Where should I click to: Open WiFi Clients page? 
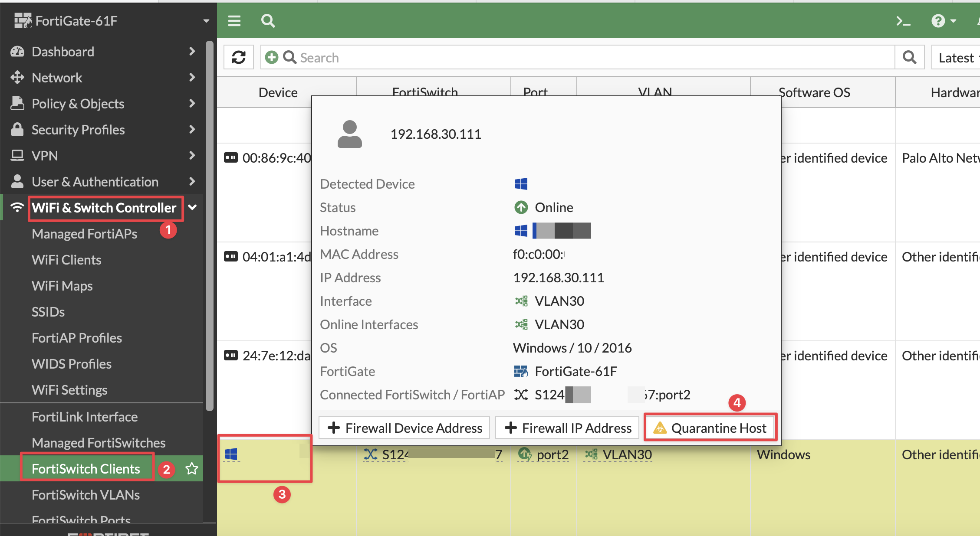click(x=66, y=260)
